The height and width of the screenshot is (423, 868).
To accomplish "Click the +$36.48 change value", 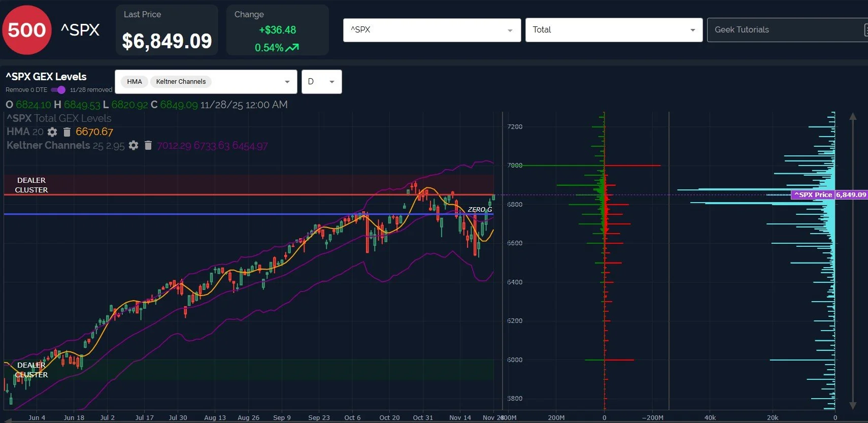I will [277, 30].
